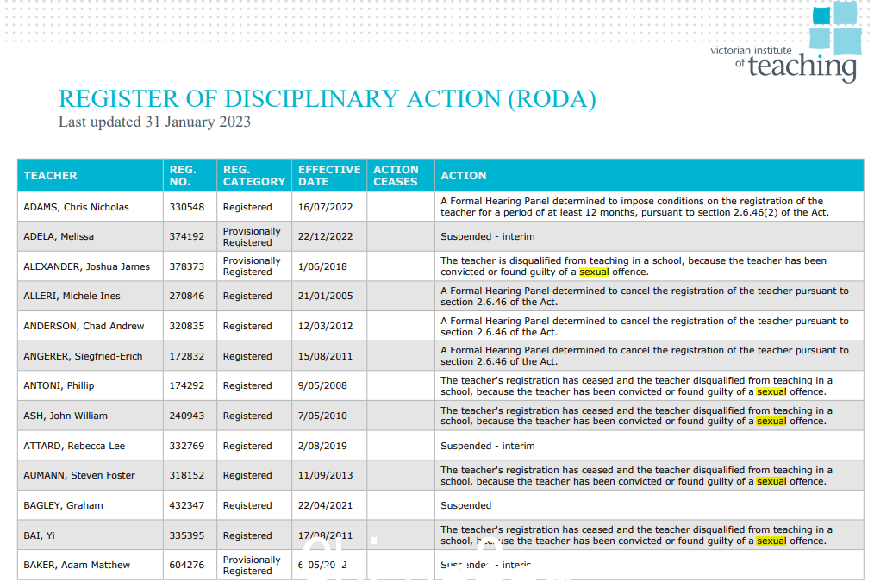
Task: Click effective date 16/07/2022
Action: (325, 207)
